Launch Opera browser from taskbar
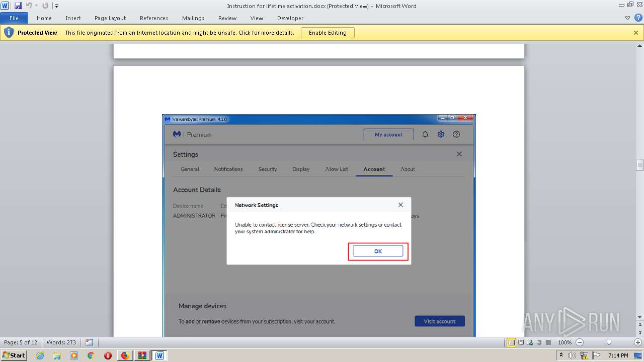Viewport: 644px width, 362px height. click(x=108, y=355)
